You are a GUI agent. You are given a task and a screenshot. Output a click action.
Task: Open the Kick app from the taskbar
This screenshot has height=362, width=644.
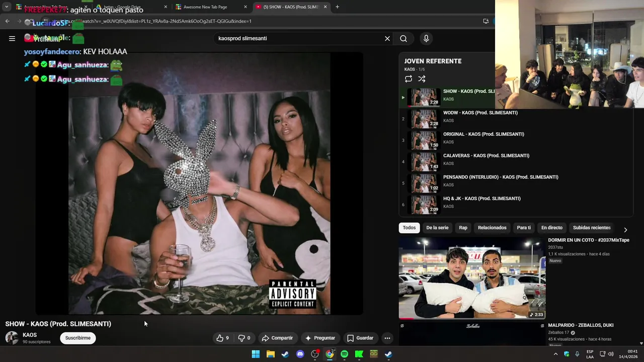coord(359,354)
